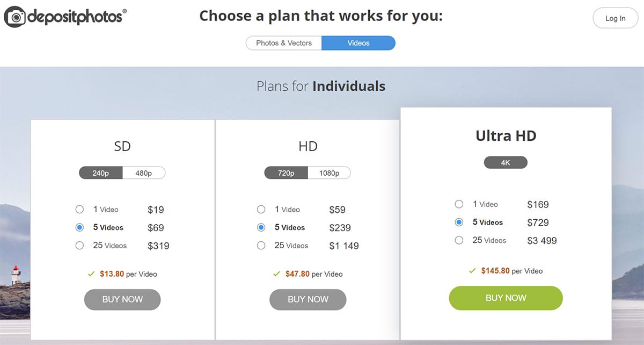Select 1 Video for $59 HD option

coord(261,210)
